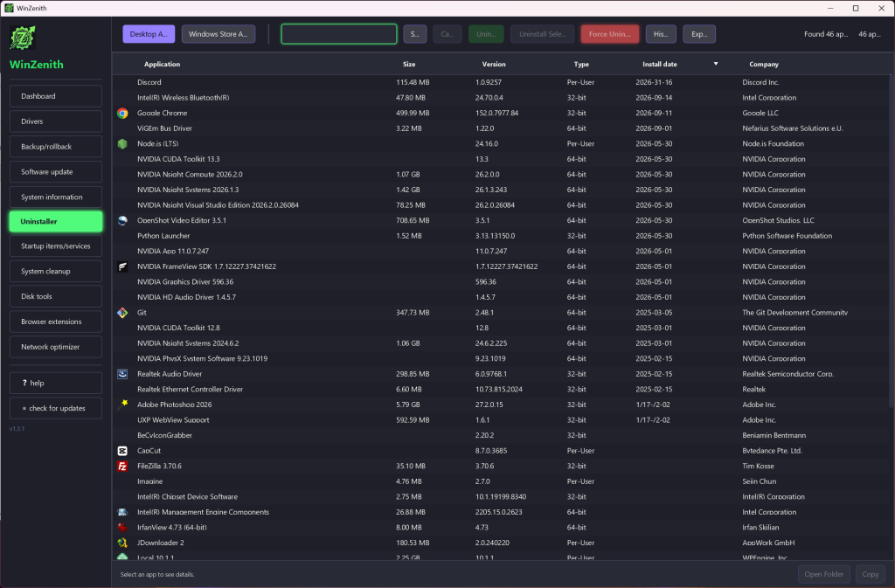The width and height of the screenshot is (895, 588).
Task: Click the Force Uninstall red button
Action: click(609, 34)
